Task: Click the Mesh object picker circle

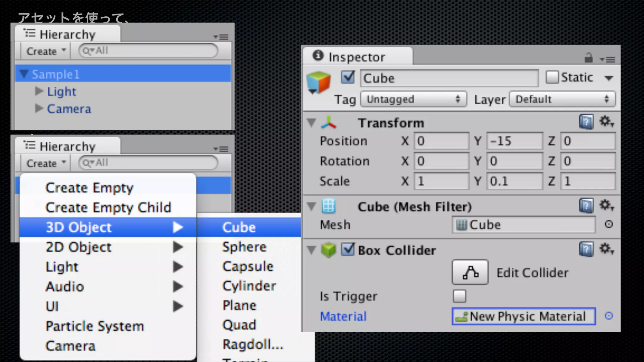Action: point(609,224)
